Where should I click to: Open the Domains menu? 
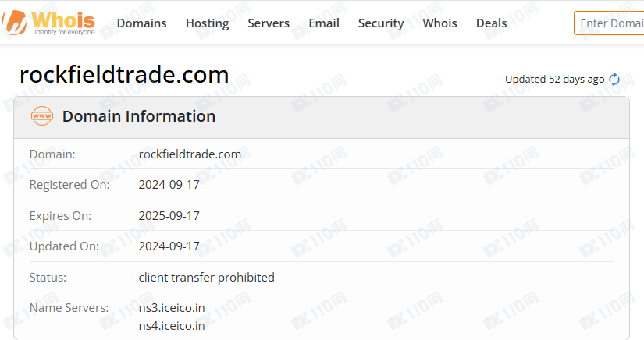141,23
